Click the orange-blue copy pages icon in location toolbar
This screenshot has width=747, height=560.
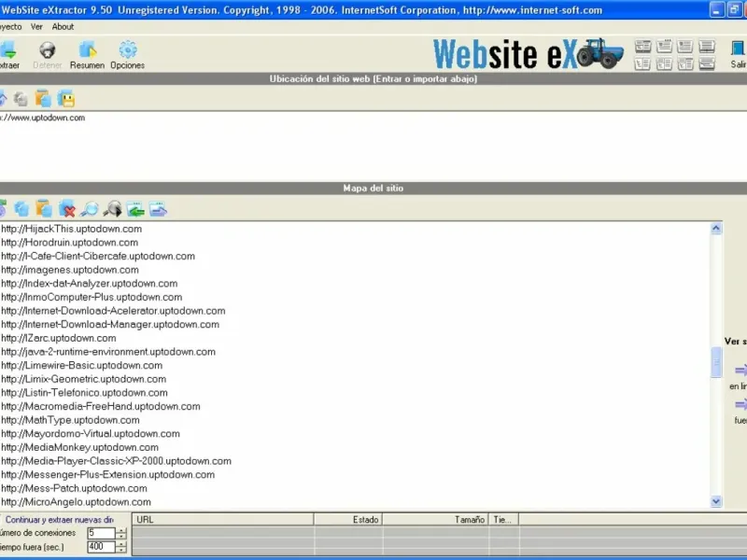[43, 99]
